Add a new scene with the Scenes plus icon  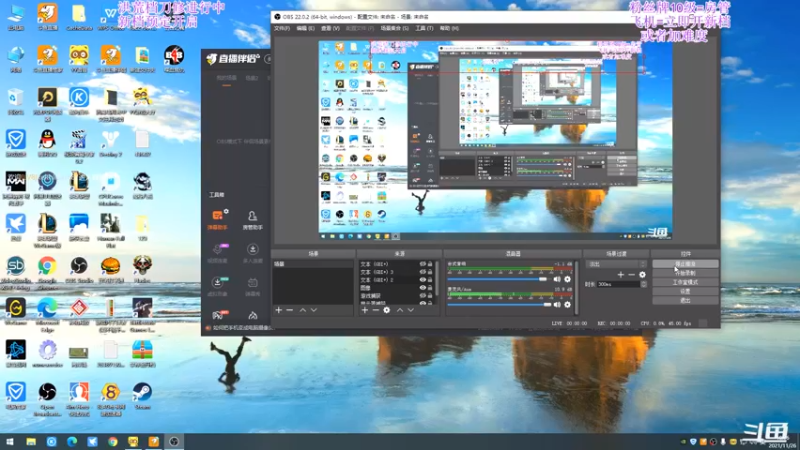tap(279, 310)
